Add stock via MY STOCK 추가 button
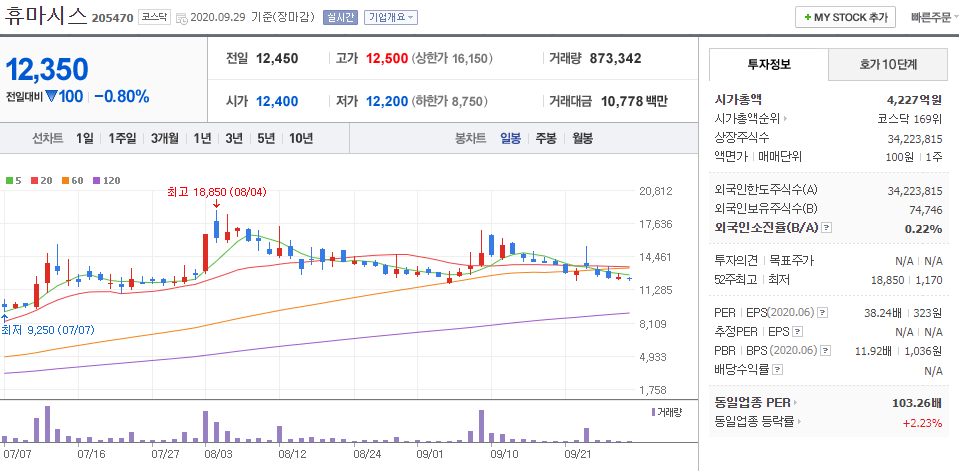Image resolution: width=963 pixels, height=471 pixels. tap(845, 17)
